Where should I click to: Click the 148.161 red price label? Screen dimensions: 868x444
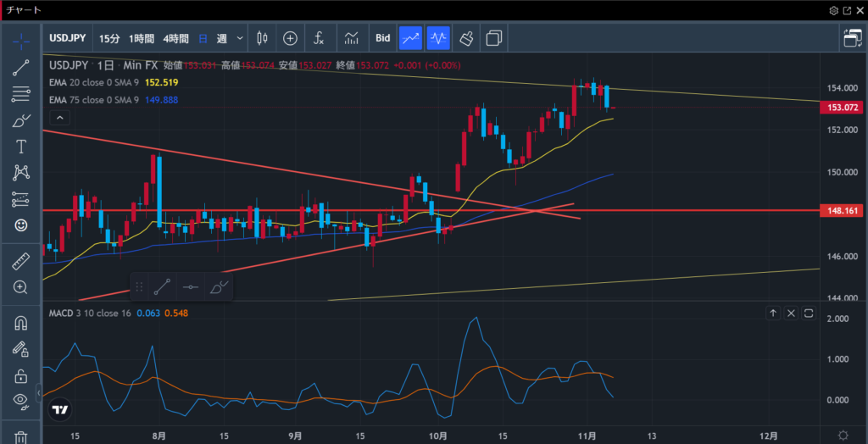(x=842, y=210)
